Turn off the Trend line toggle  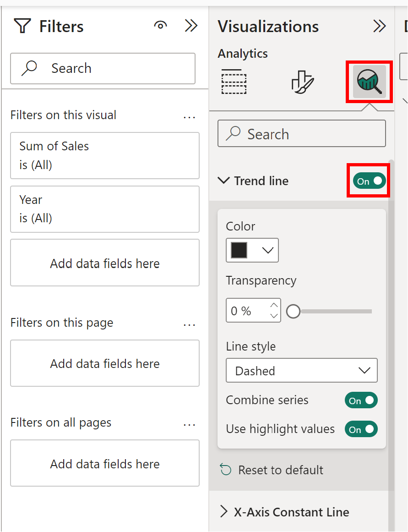368,181
